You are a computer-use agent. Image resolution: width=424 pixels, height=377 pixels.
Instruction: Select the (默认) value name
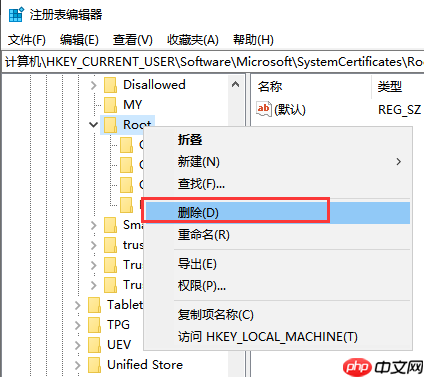(290, 109)
